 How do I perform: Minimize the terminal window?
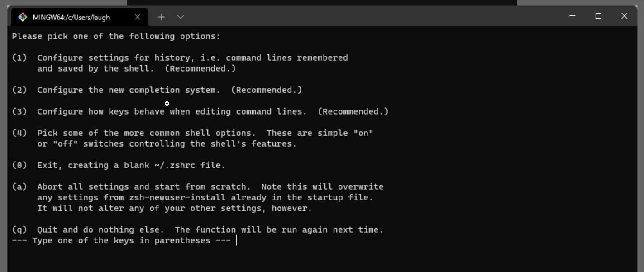pos(572,16)
